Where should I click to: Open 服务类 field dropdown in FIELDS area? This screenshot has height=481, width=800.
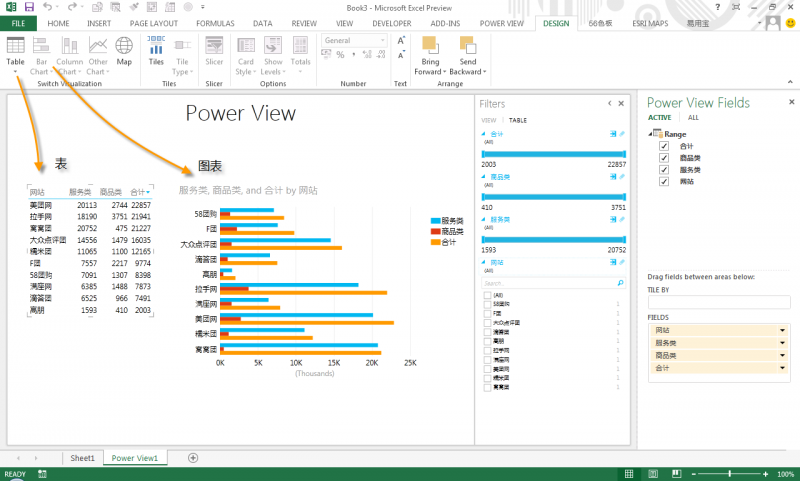[x=782, y=343]
